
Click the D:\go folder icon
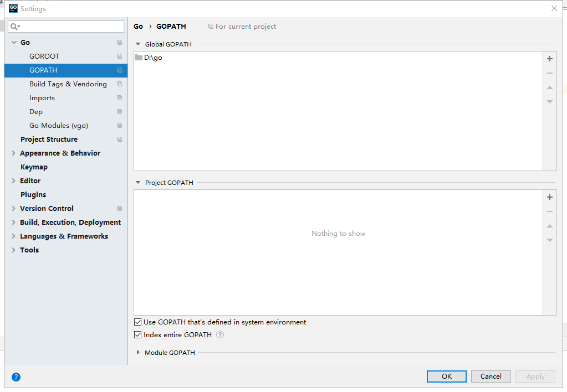[139, 58]
